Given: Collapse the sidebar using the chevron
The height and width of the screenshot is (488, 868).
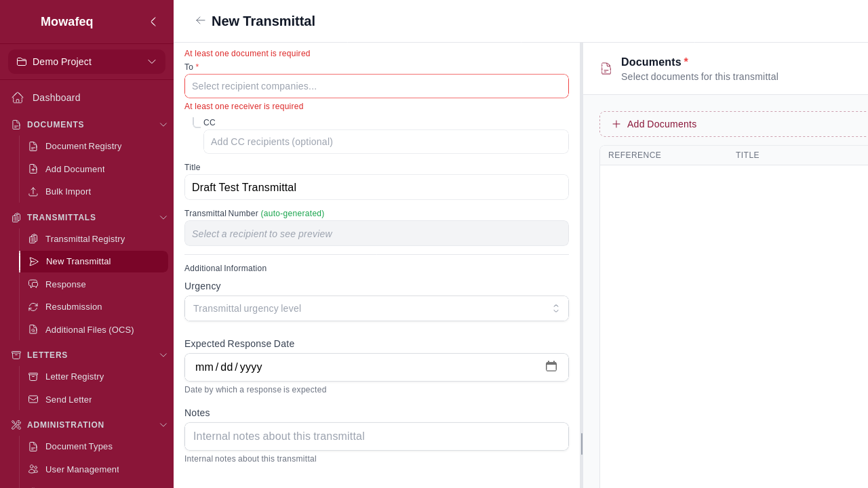Looking at the screenshot, I should (153, 21).
